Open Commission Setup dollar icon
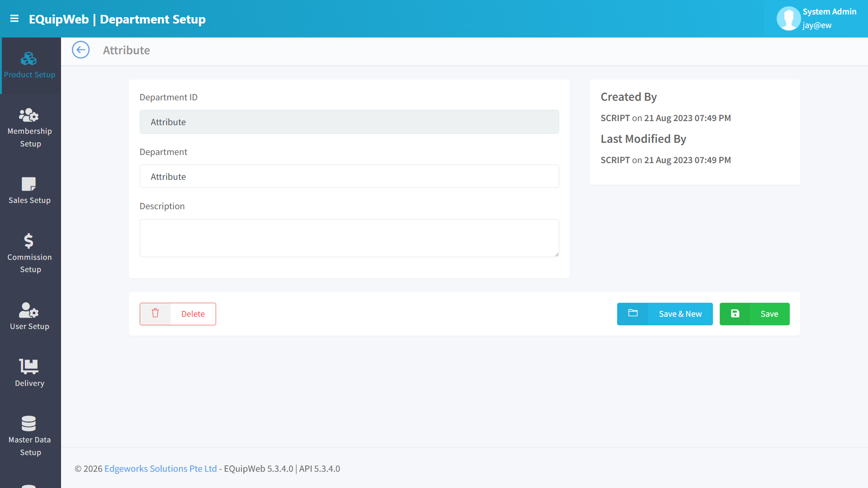The image size is (868, 488). [x=29, y=241]
